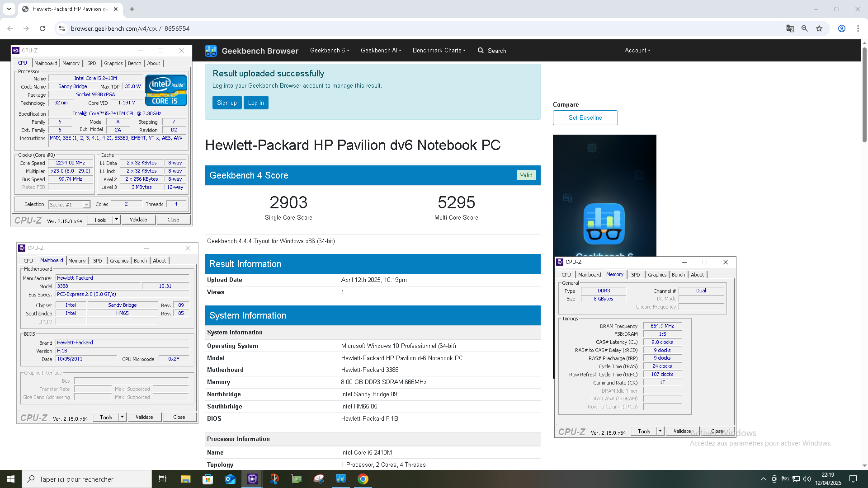Click the Windows taskbar search box
This screenshot has width=868, height=488.
coord(87,479)
